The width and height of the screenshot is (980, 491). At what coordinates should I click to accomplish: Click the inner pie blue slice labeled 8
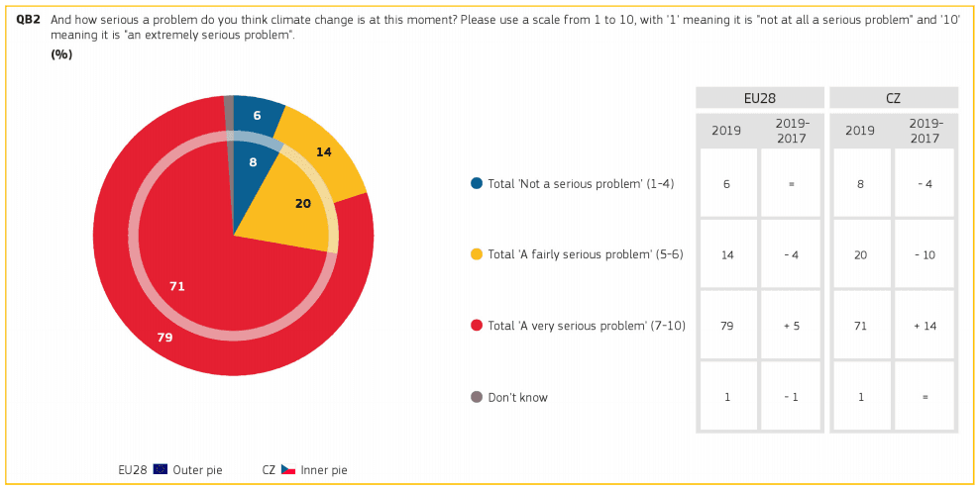[253, 161]
